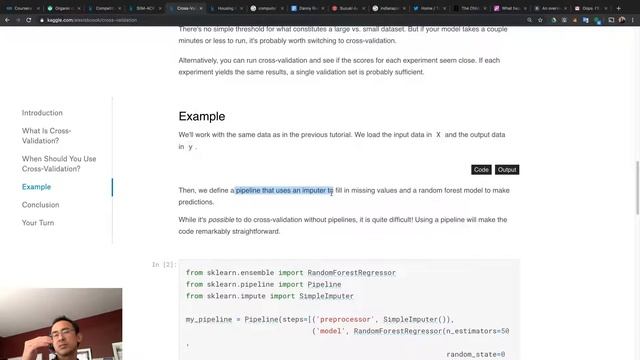The width and height of the screenshot is (640, 360).
Task: Click the webcam video overlay
Action: pos(61,324)
